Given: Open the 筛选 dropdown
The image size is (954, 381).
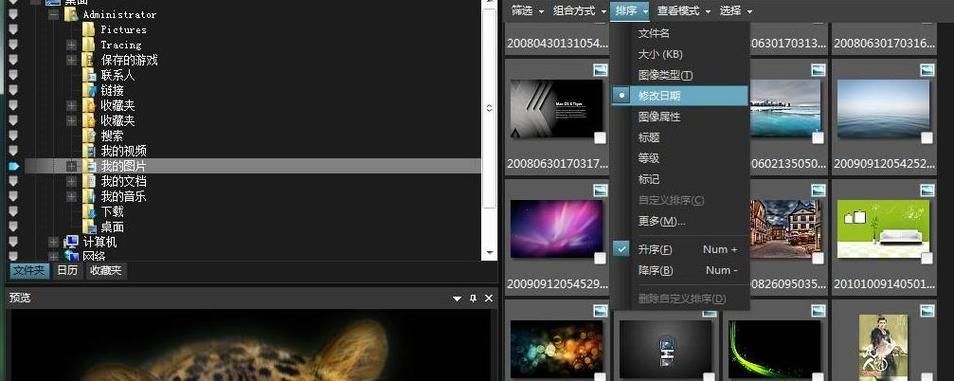Looking at the screenshot, I should click(527, 11).
